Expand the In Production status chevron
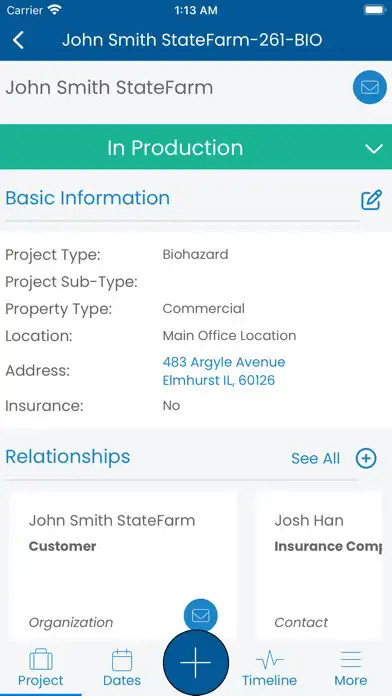The image size is (392, 696). (x=374, y=149)
